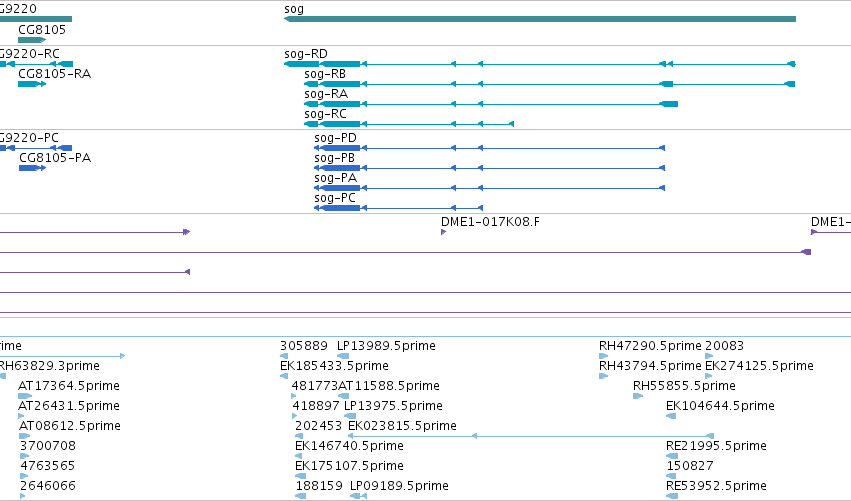
Task: Select EST EK274125.5prime
Action: click(709, 376)
